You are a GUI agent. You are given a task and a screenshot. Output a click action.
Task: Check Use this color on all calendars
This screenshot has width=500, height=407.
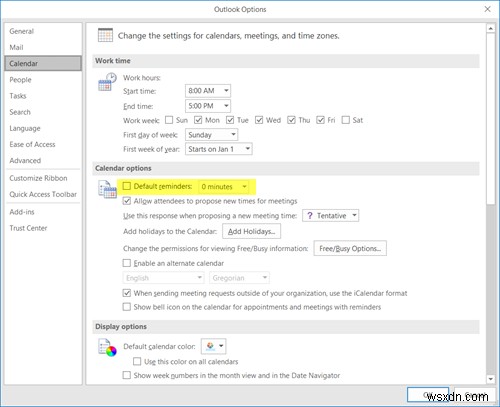tap(137, 361)
